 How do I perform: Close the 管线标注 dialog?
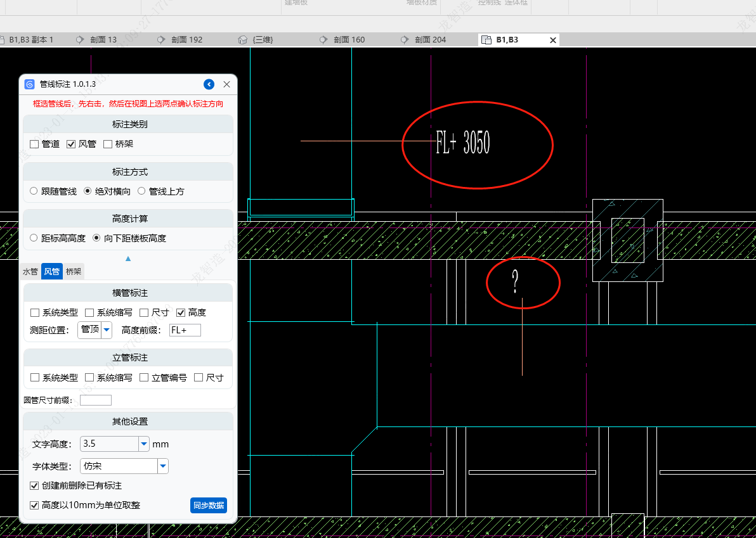(x=226, y=84)
